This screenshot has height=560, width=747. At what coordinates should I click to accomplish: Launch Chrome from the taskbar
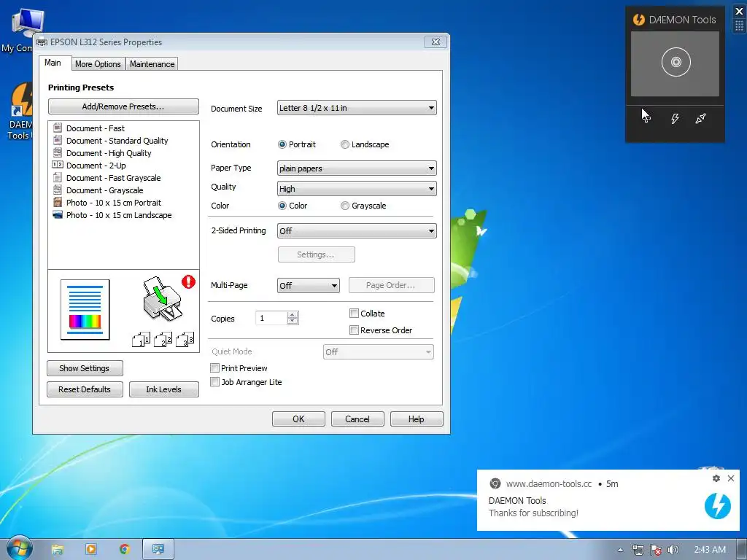(x=124, y=550)
